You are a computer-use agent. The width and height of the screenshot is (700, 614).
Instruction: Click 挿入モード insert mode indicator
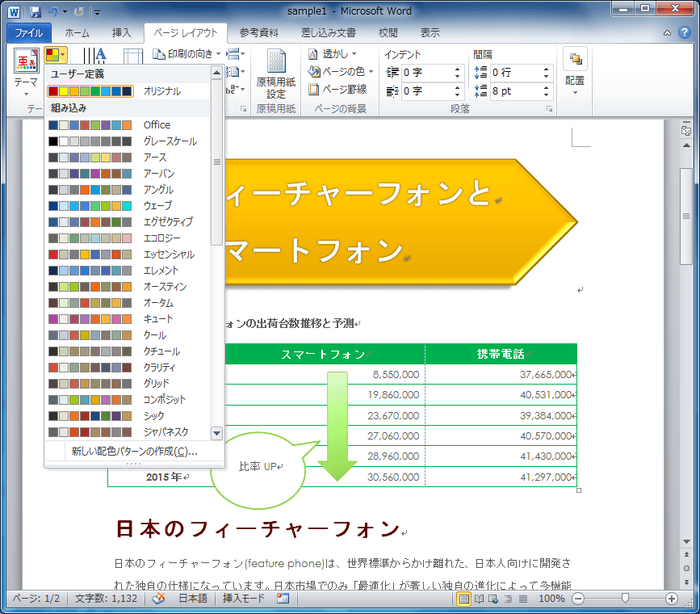244,599
